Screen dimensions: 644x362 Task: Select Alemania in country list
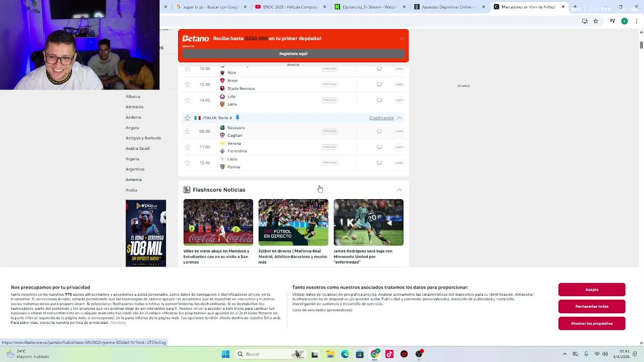click(x=134, y=107)
